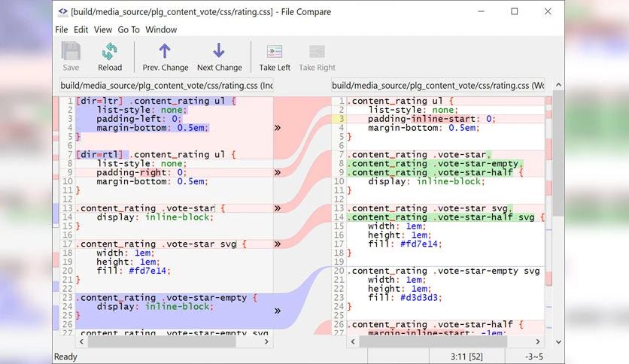The image size is (629, 364).
Task: Apply the change arrow on left line 4
Action: pyautogui.click(x=278, y=128)
